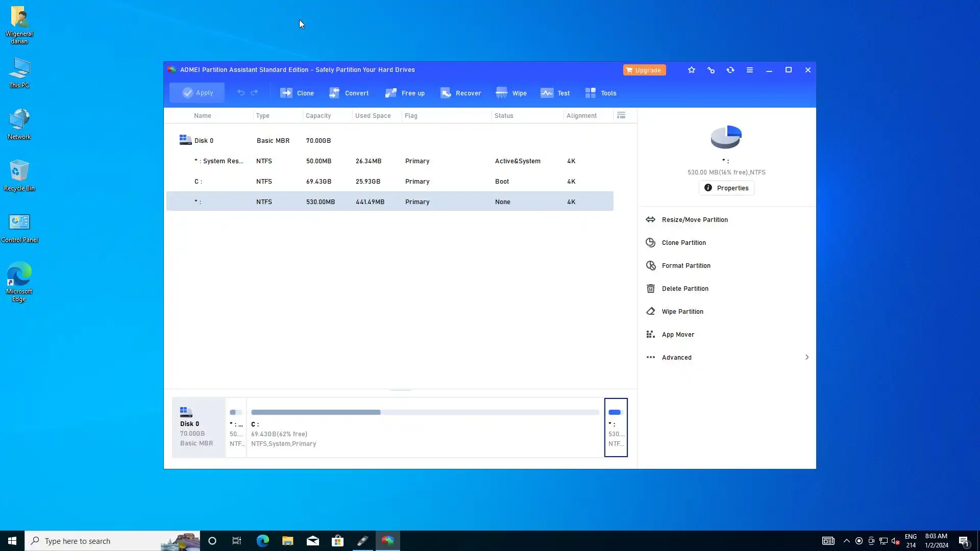The image size is (980, 551).
Task: Open the Clone tool in toolbar
Action: (297, 93)
